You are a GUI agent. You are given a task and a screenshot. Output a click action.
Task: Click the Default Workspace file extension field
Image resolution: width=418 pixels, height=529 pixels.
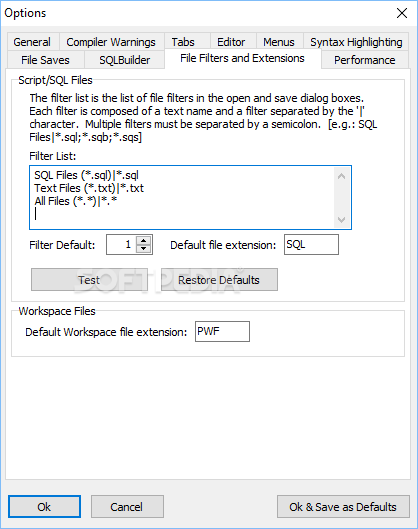(x=222, y=332)
